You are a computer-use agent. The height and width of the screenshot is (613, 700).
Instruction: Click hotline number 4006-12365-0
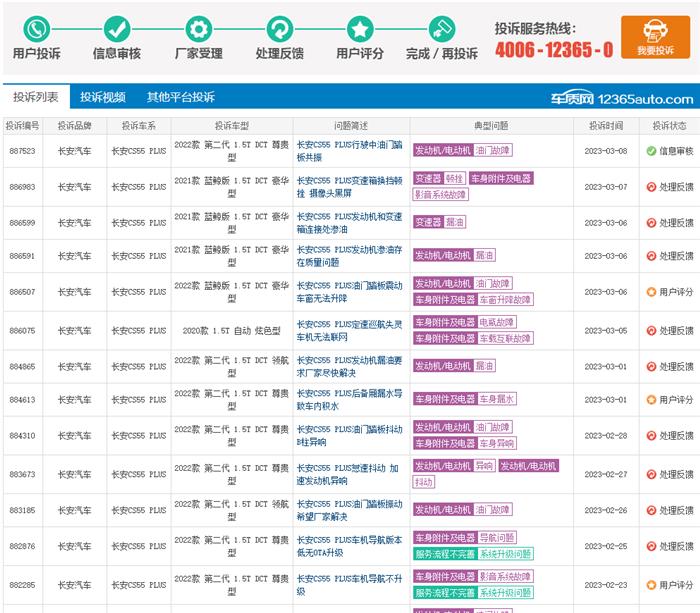(x=554, y=50)
